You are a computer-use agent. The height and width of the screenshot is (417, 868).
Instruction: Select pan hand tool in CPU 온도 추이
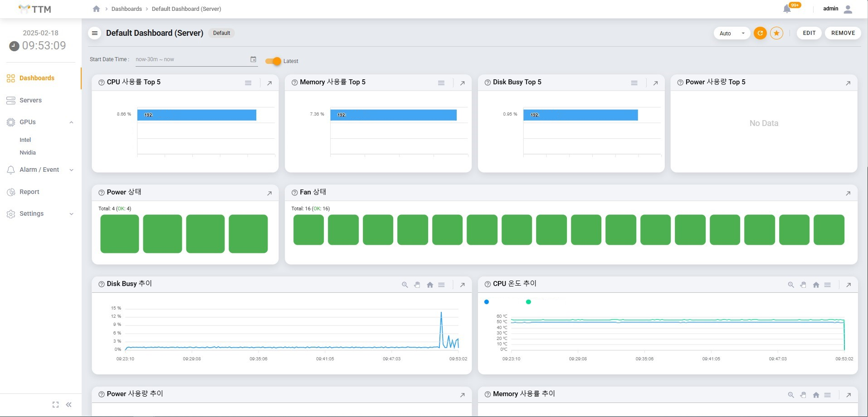tap(803, 285)
